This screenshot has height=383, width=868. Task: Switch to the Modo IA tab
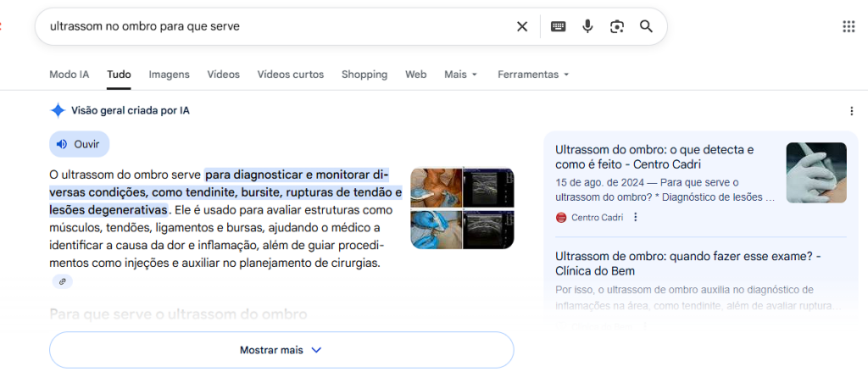69,75
